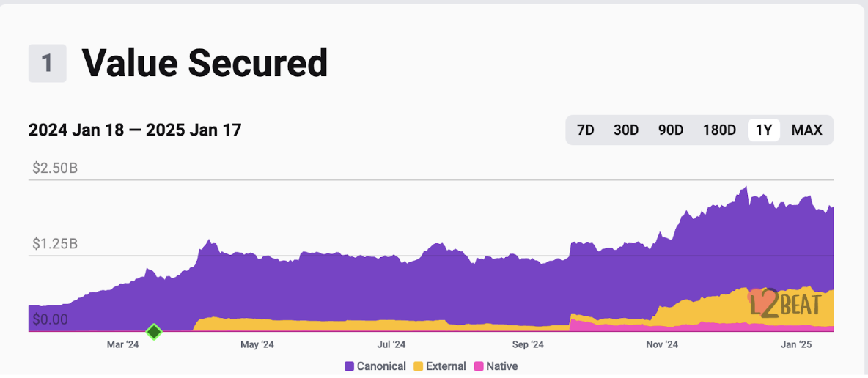Click the section number 1 badge

[47, 63]
